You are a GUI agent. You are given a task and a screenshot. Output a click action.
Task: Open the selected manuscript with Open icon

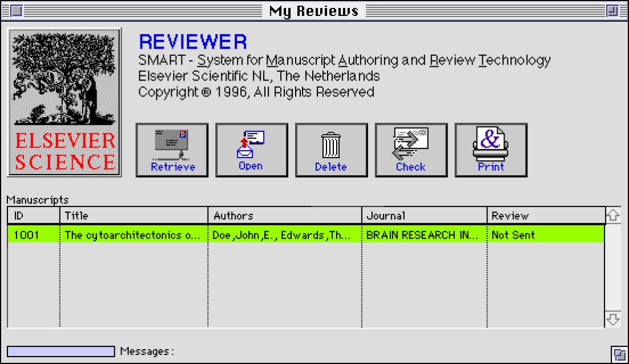coord(251,150)
